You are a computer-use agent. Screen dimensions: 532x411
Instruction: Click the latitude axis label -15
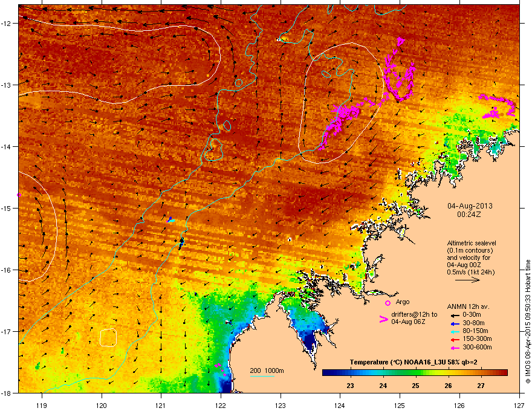tap(6, 208)
